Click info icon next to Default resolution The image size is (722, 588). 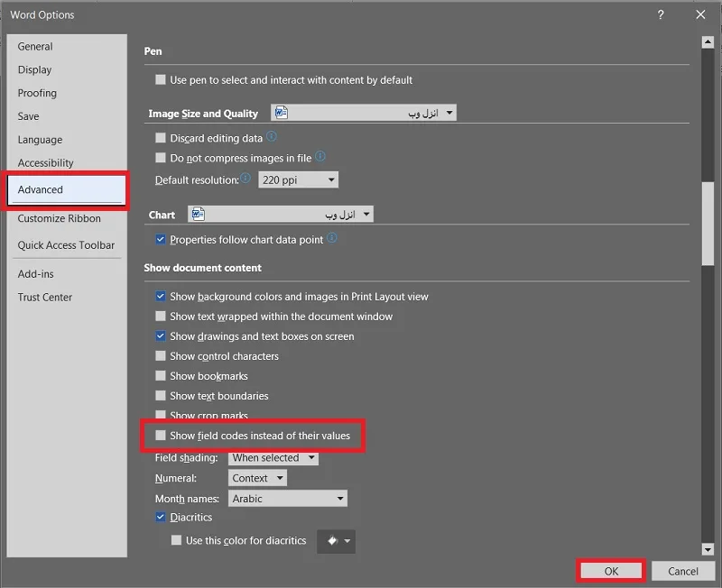(245, 178)
